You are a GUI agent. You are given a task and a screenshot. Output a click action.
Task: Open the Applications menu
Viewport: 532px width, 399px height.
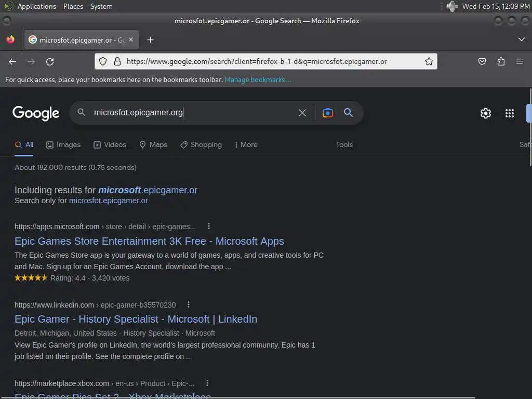(x=37, y=6)
